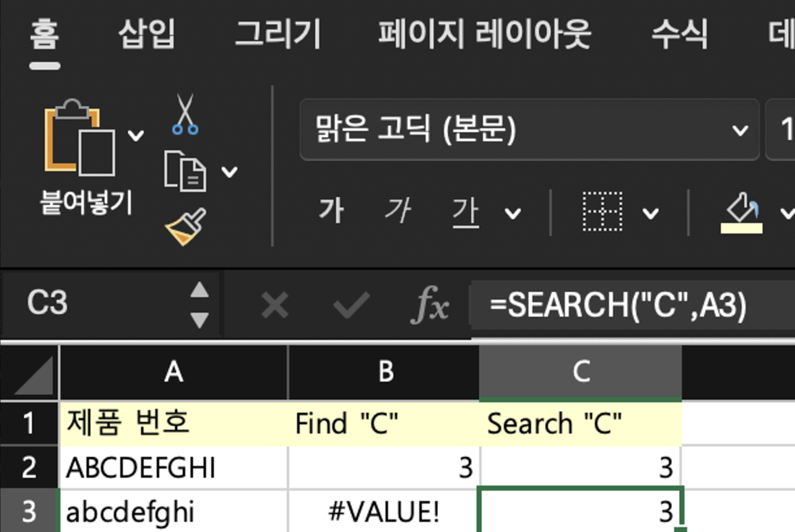Click the Cut scissors icon
This screenshot has height=532, width=795.
[x=185, y=115]
